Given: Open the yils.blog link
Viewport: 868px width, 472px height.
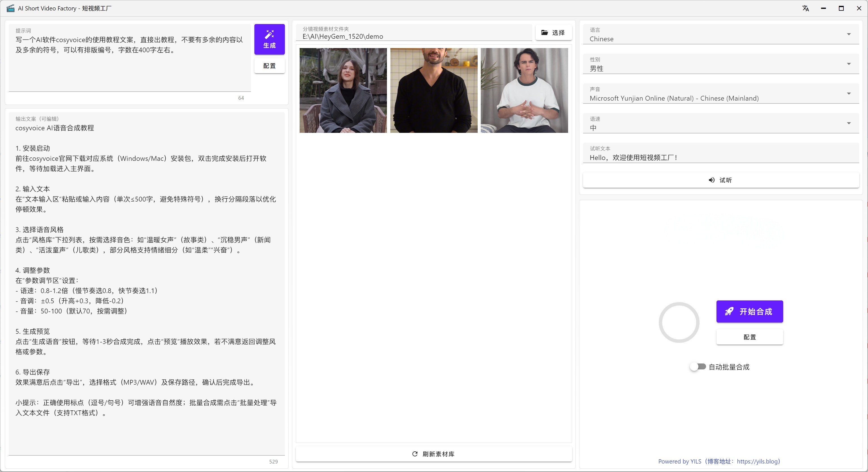Looking at the screenshot, I should tap(757, 461).
